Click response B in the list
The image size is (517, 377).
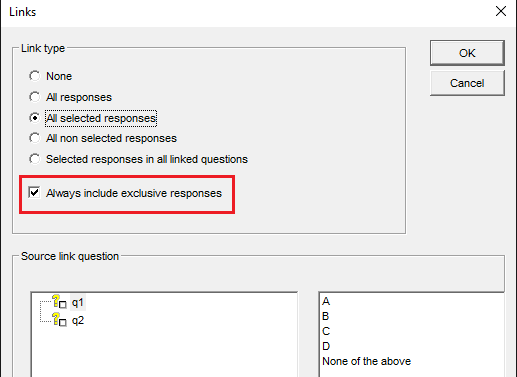(x=326, y=316)
